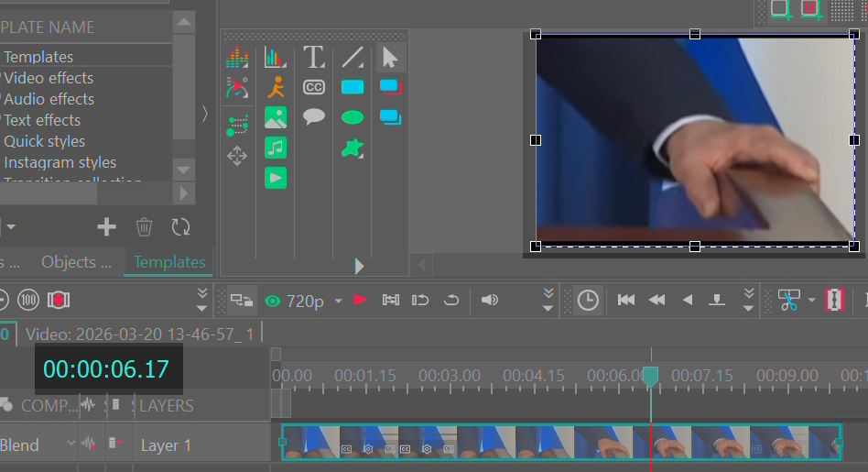This screenshot has height=472, width=868.
Task: Select the four-arrow move tool
Action: pos(237,156)
